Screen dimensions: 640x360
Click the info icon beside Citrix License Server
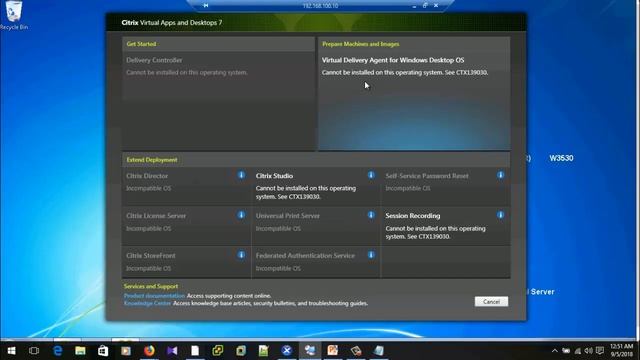241,215
